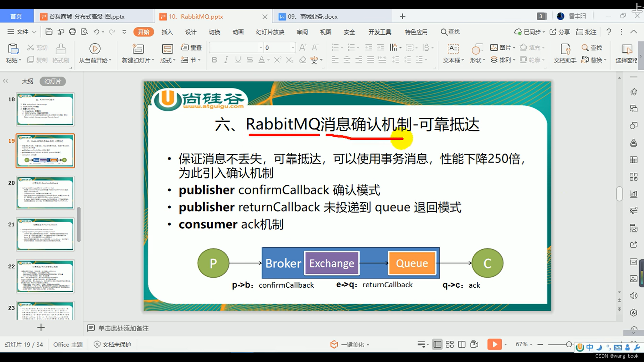This screenshot has width=644, height=362.
Task: Open the Document Assistant icon
Action: [565, 49]
